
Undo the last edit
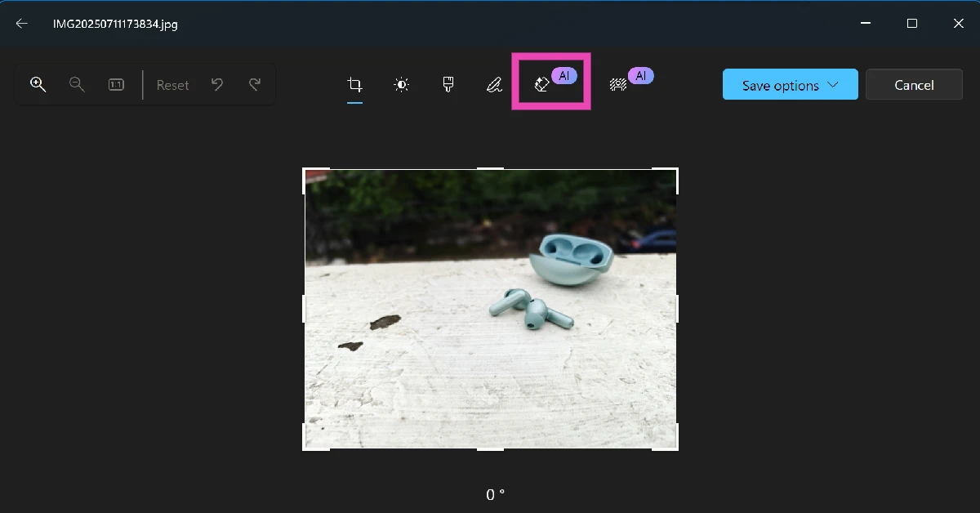click(217, 84)
